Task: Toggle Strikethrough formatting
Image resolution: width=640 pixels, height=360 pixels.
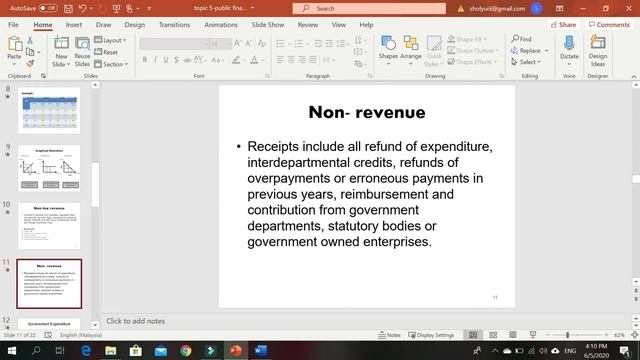Action: [187, 60]
